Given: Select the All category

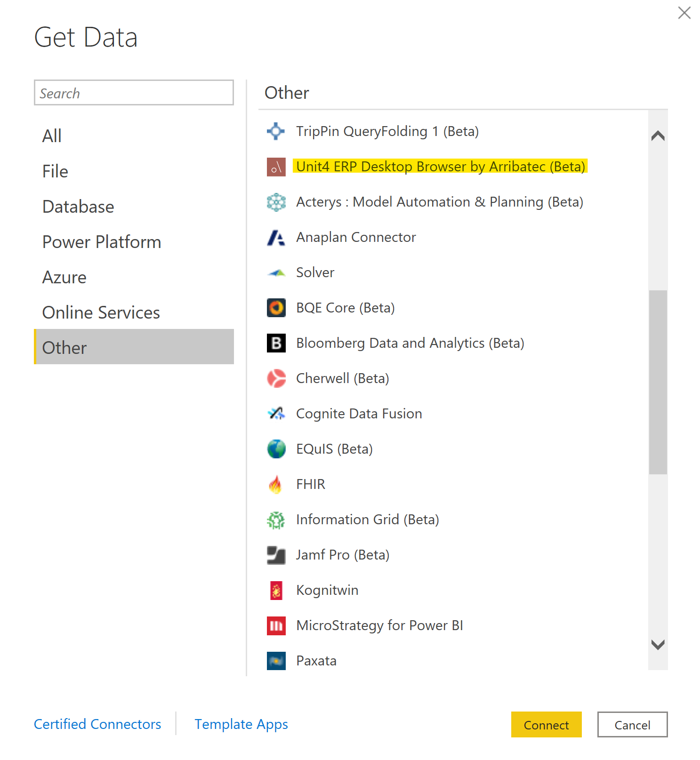Looking at the screenshot, I should (134, 136).
